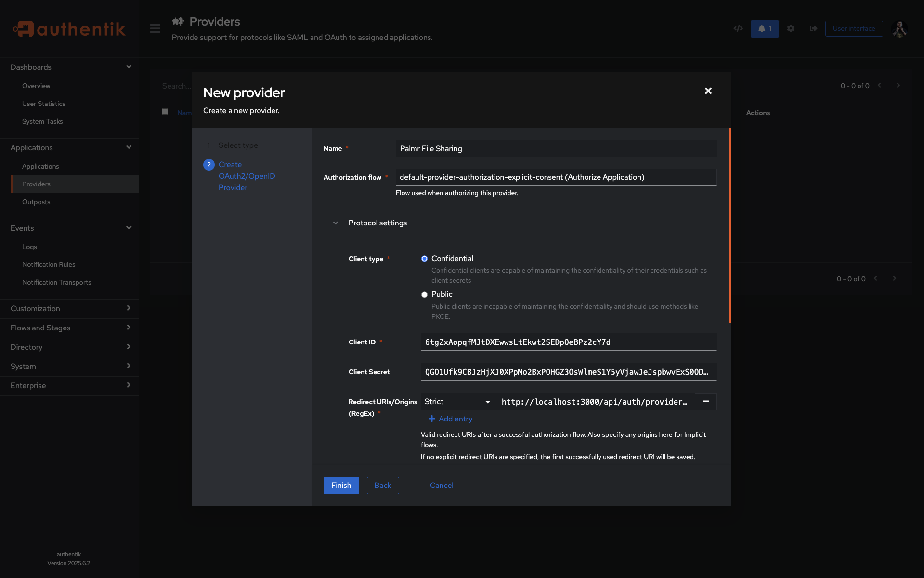The width and height of the screenshot is (924, 578).
Task: Select the Confidential client type
Action: (424, 259)
